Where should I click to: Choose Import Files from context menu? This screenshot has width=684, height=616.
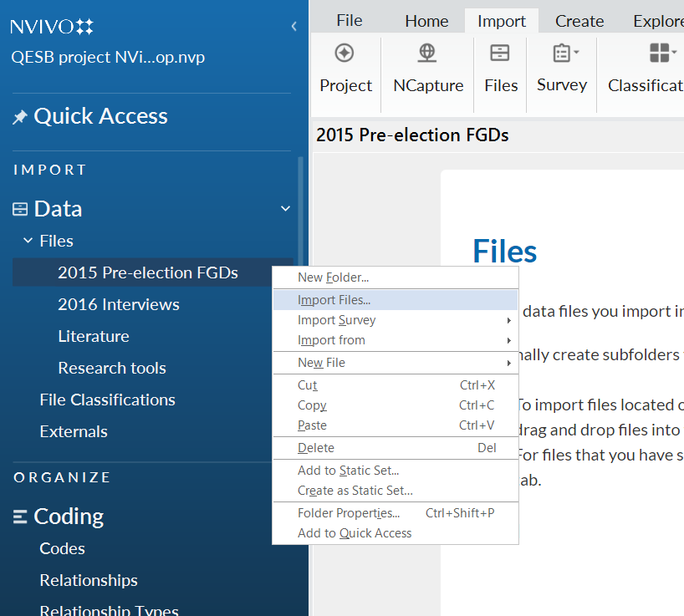tap(334, 300)
